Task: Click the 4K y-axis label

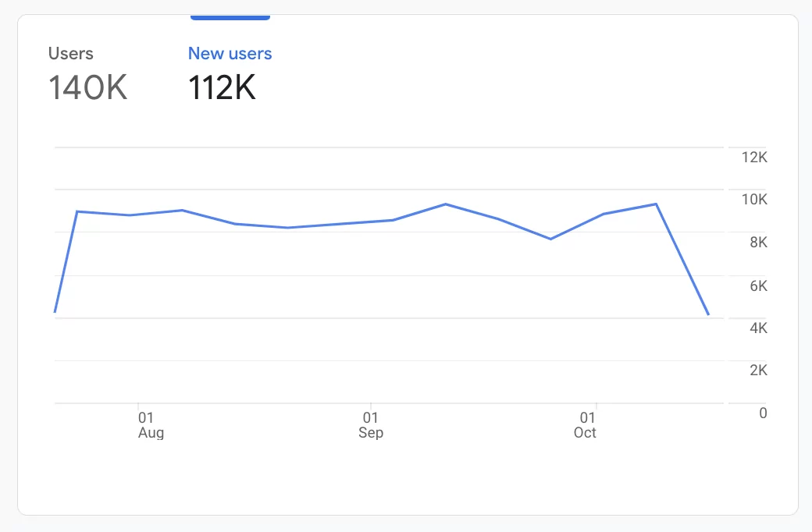Action: [758, 328]
